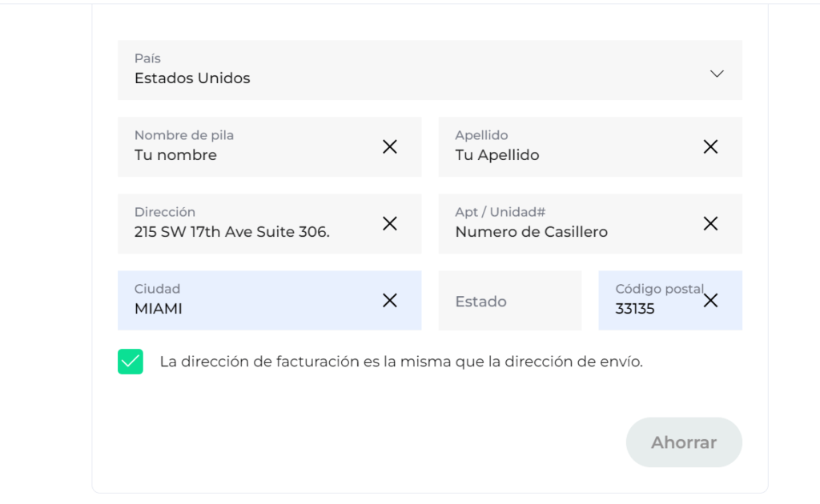Clear the Apellido field with X
Screen dimensions: 820x504
coord(710,146)
